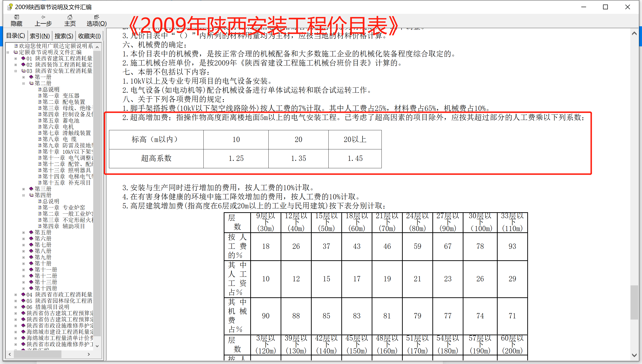Click the 隐藏 (Hide) toolbar button
This screenshot has width=642, height=364.
[16, 21]
